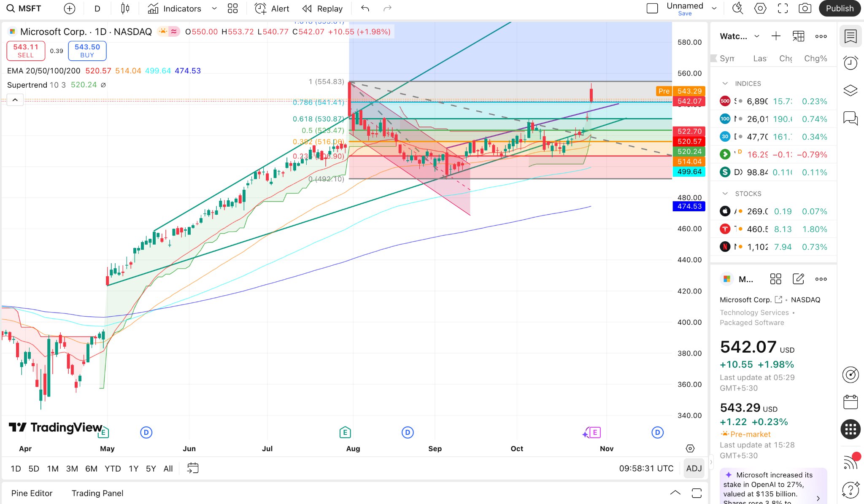
Task: Open the Watchlist panel bookmark icon
Action: 851,36
